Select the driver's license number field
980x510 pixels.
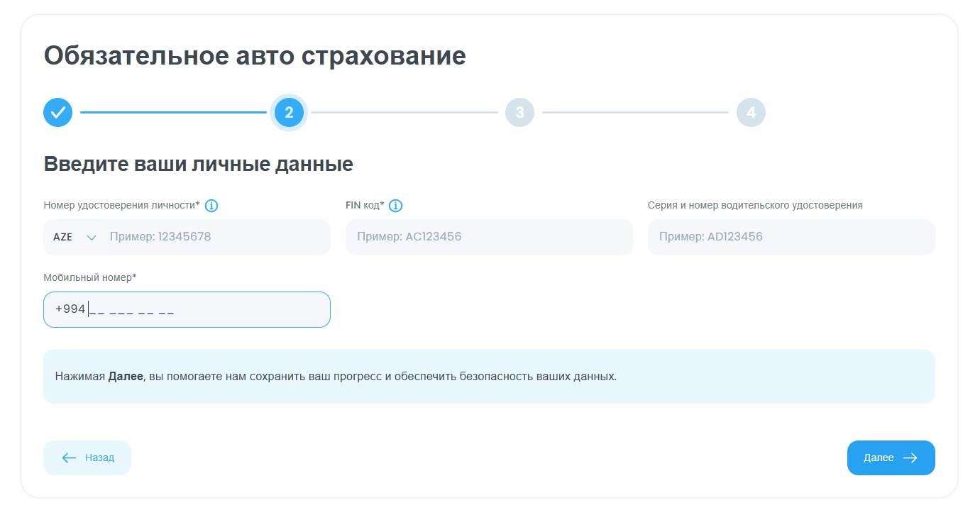tap(791, 236)
